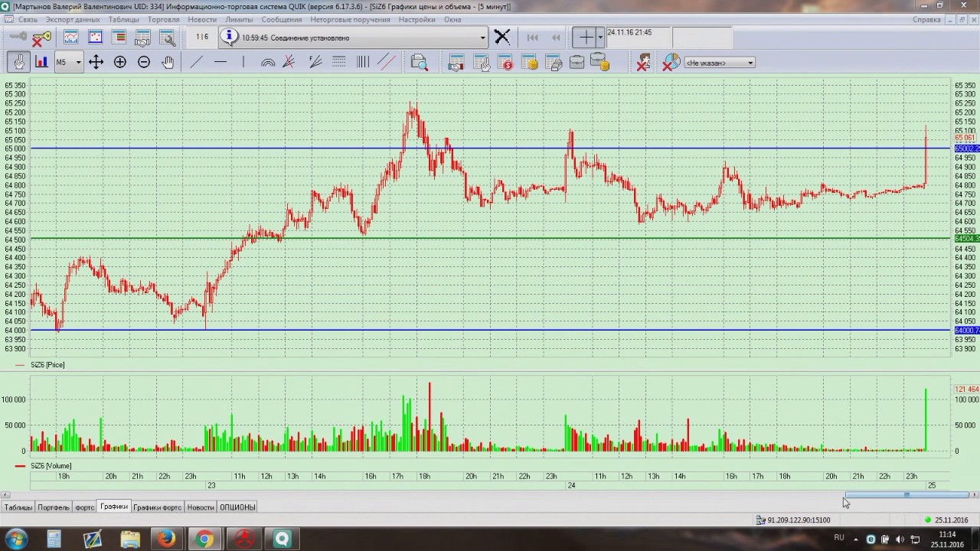The width and height of the screenshot is (980, 551).
Task: Click the RU language indicator in tray
Action: tap(839, 538)
